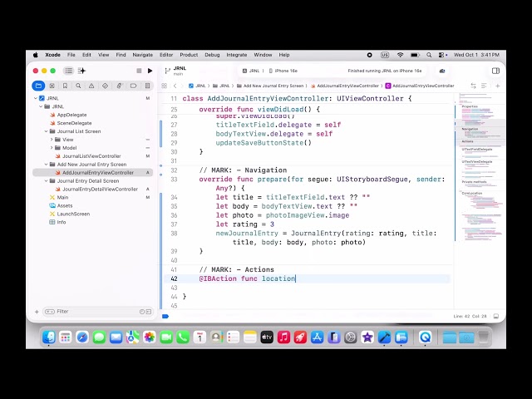
Task: Toggle the inspector panel on the right
Action: [x=495, y=71]
